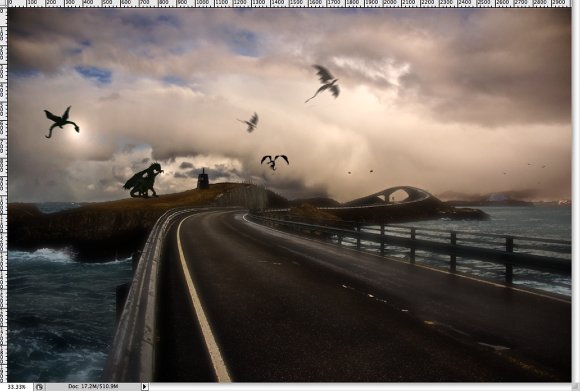Click the status bar icon beside the zoom field
The height and width of the screenshot is (391, 580).
[39, 387]
